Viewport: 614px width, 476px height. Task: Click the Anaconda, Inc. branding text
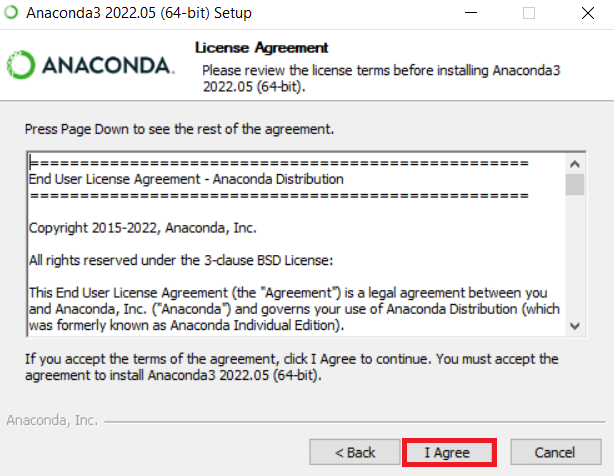52,420
